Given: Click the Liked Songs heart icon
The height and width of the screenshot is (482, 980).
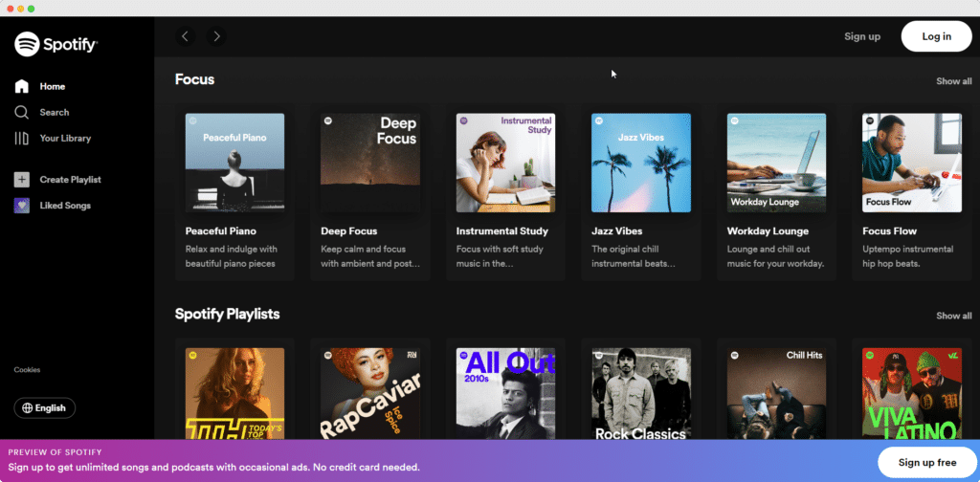Looking at the screenshot, I should [22, 206].
